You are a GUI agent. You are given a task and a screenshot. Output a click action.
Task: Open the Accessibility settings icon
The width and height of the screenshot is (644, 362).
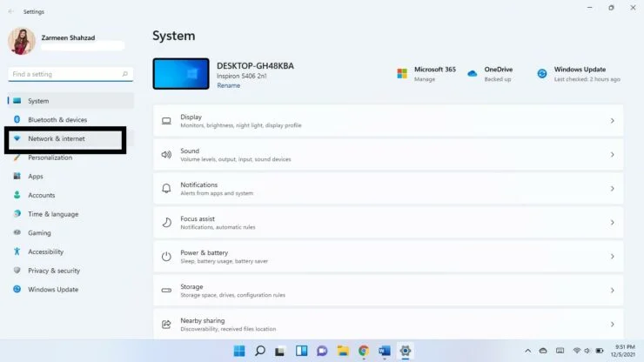(17, 252)
